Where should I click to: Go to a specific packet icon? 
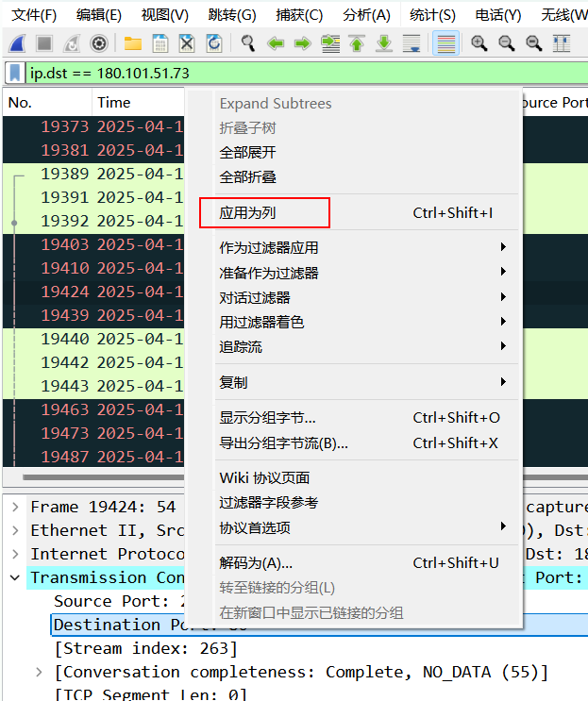pyautogui.click(x=330, y=43)
